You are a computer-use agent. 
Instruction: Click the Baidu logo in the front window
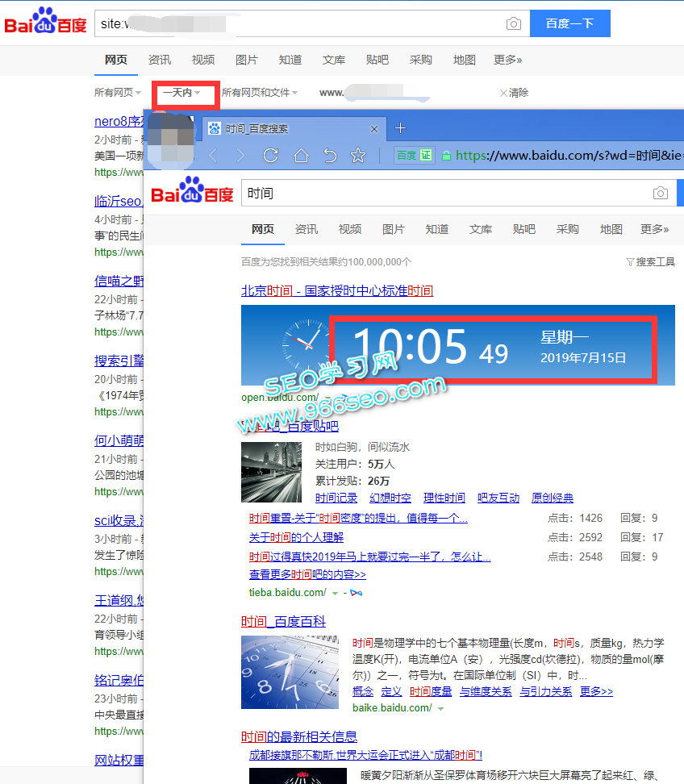click(x=193, y=190)
